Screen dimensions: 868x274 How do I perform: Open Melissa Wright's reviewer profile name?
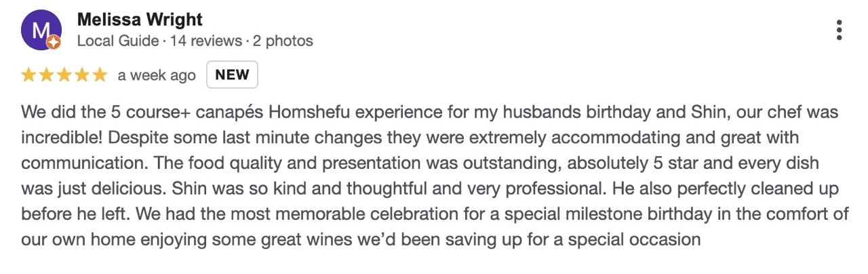(140, 19)
